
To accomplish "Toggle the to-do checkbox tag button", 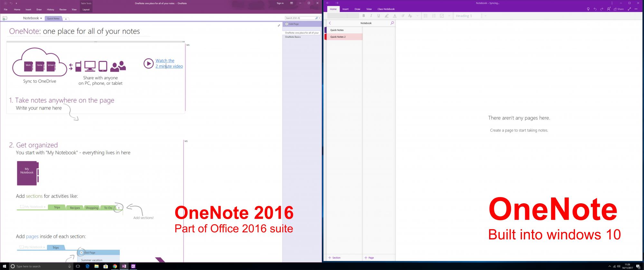I will click(442, 16).
